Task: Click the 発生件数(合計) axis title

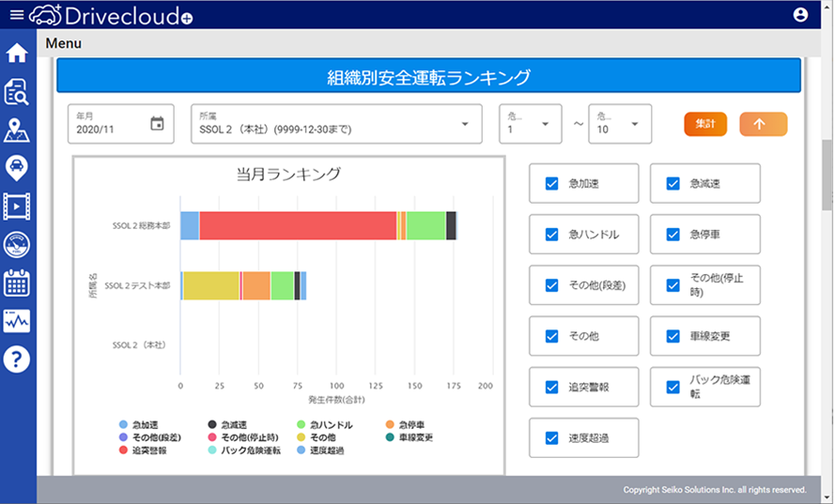Action: pyautogui.click(x=336, y=400)
